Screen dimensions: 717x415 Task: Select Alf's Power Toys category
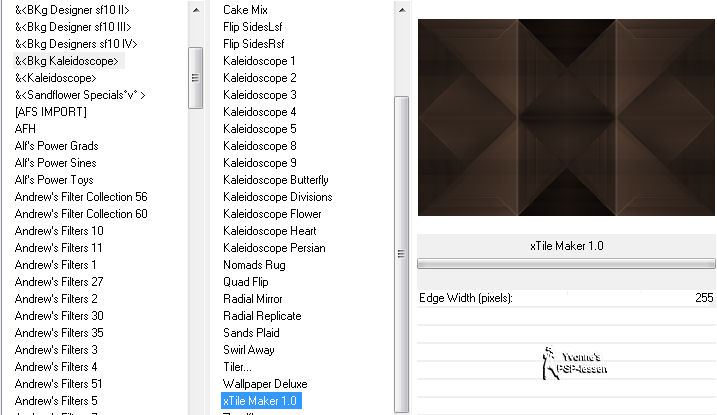54,180
